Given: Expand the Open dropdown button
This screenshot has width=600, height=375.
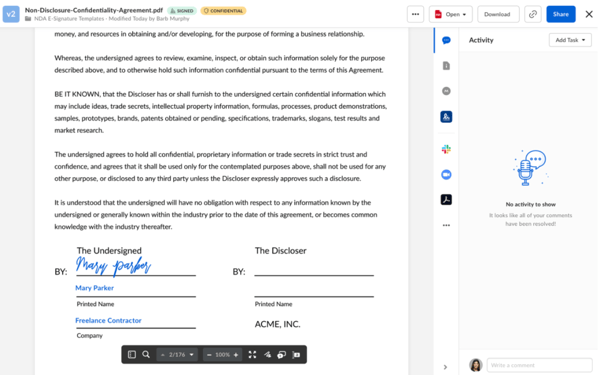Looking at the screenshot, I should pyautogui.click(x=451, y=14).
